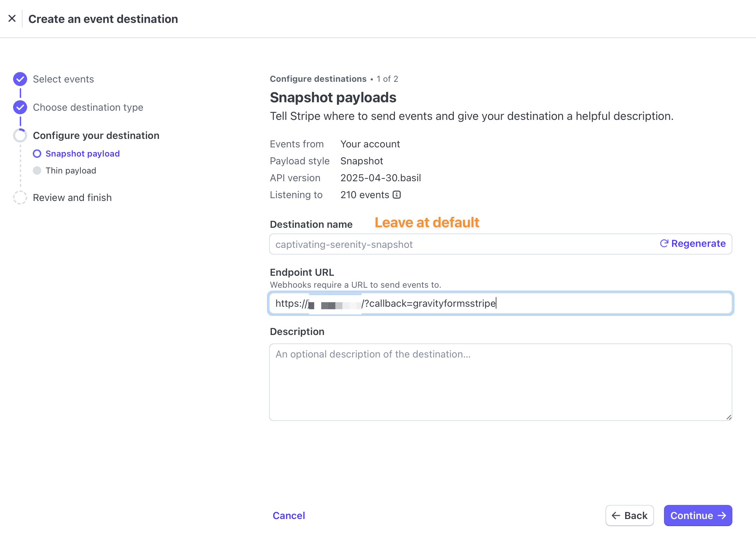
Task: Select the Snapshot payload radio circle
Action: tap(37, 154)
